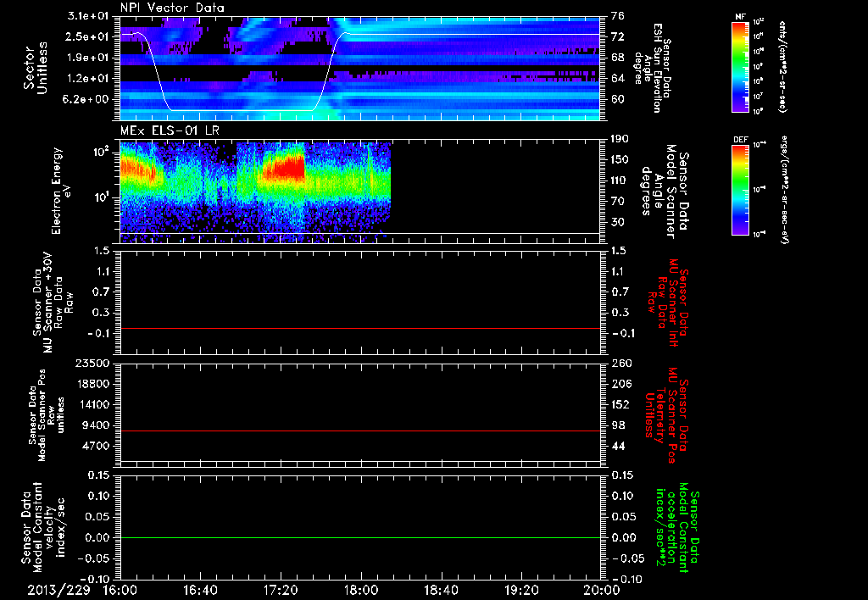
Task: Click the "ESH Sun Elevation Angle" axis label
Action: point(652,68)
